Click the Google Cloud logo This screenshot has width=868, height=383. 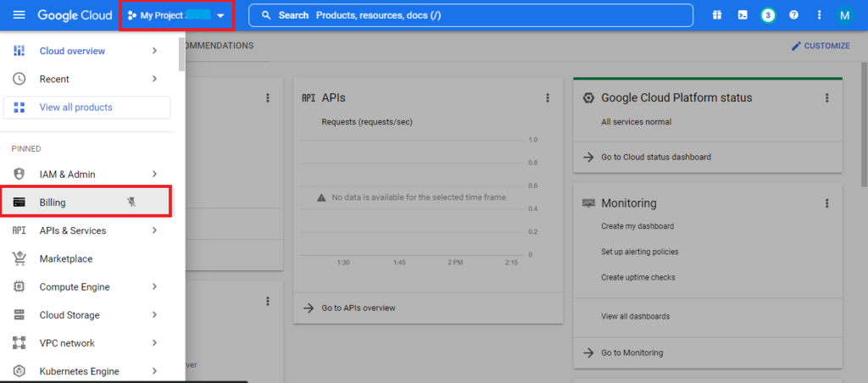tap(75, 15)
